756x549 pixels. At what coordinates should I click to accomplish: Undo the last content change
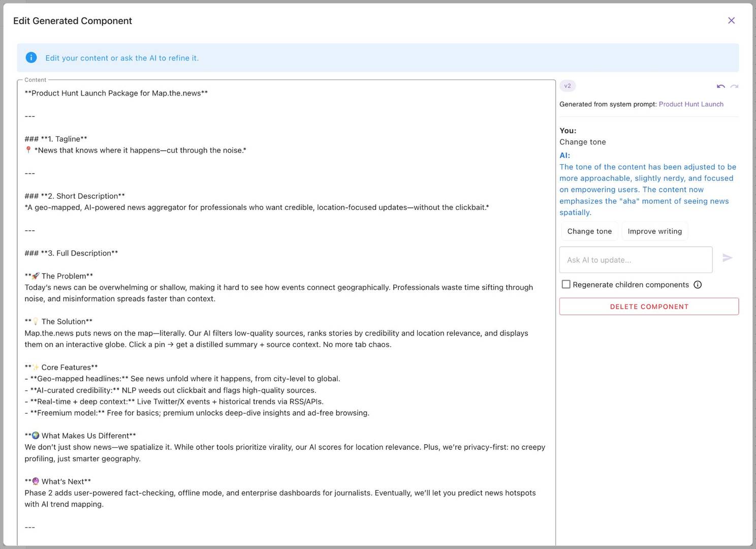click(x=720, y=86)
